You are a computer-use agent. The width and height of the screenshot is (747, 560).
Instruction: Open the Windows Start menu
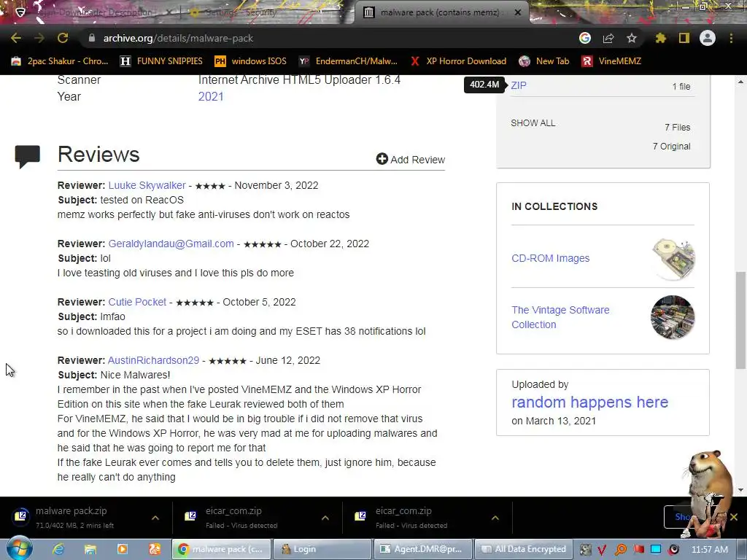click(x=20, y=549)
